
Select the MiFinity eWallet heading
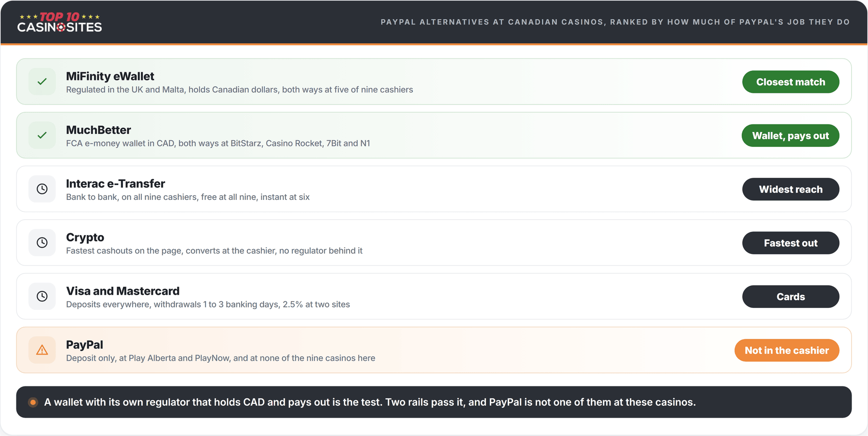point(110,76)
